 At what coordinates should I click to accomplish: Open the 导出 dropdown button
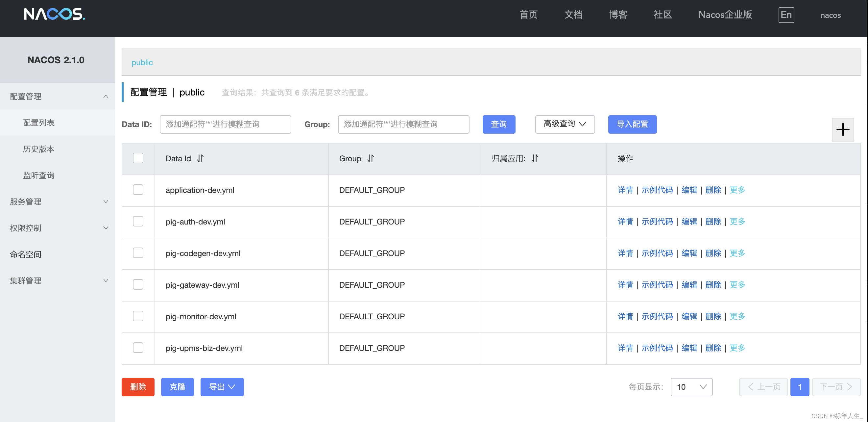(x=222, y=387)
